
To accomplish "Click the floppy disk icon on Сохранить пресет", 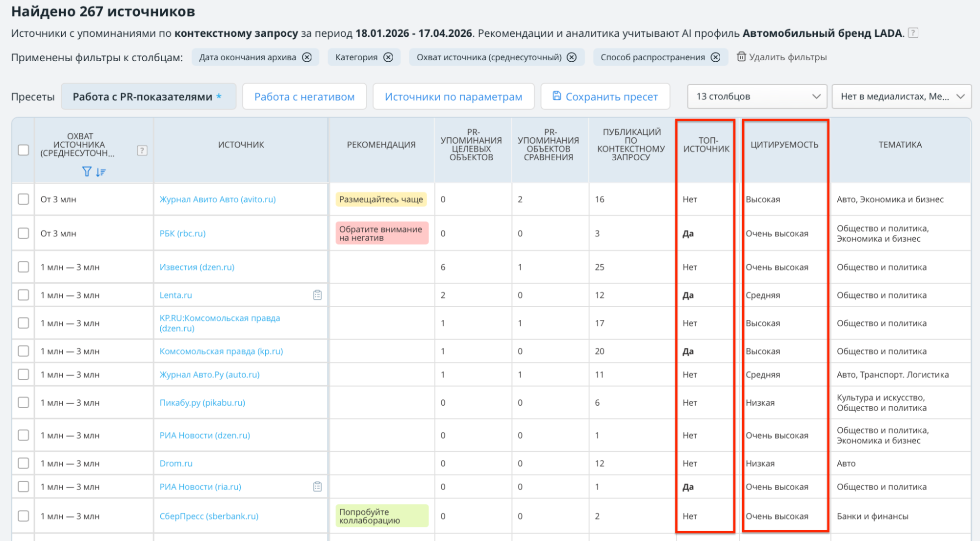I will pyautogui.click(x=556, y=96).
